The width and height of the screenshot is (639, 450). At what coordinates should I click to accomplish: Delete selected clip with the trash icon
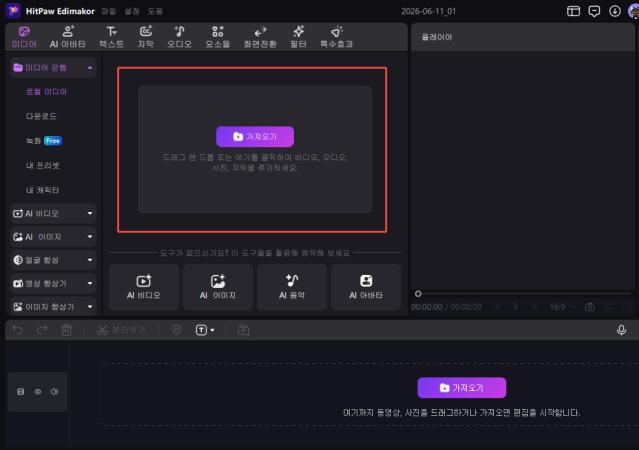pos(66,330)
